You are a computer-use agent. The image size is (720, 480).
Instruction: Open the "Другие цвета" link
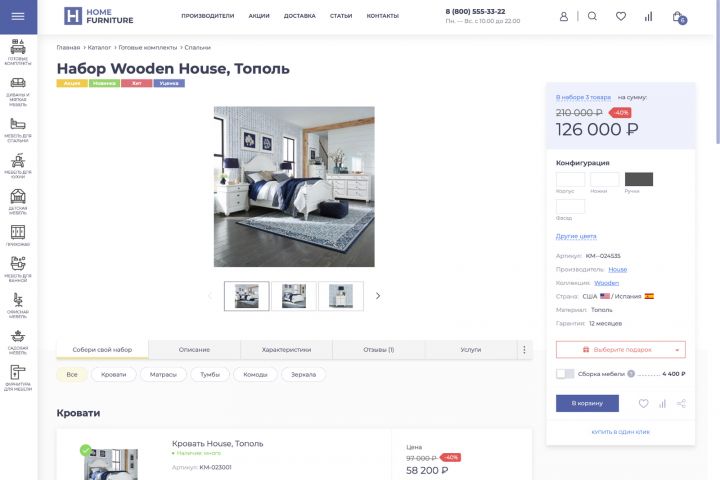tap(576, 236)
